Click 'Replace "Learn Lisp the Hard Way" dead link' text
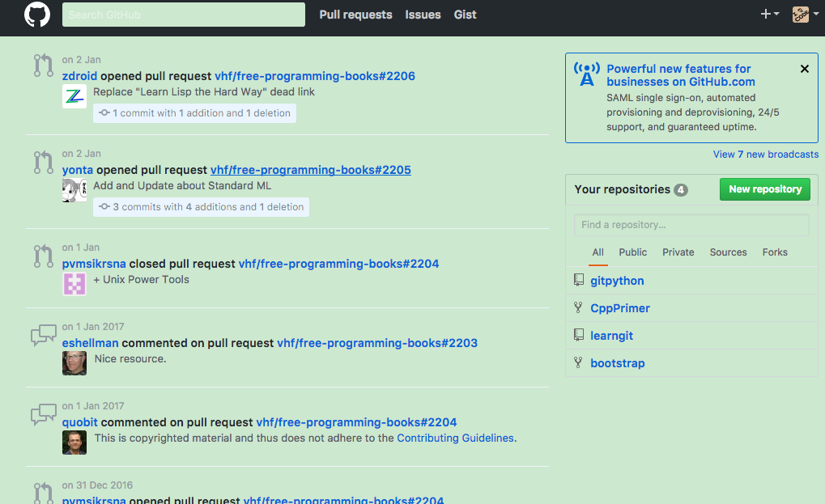The image size is (825, 504). [x=204, y=92]
